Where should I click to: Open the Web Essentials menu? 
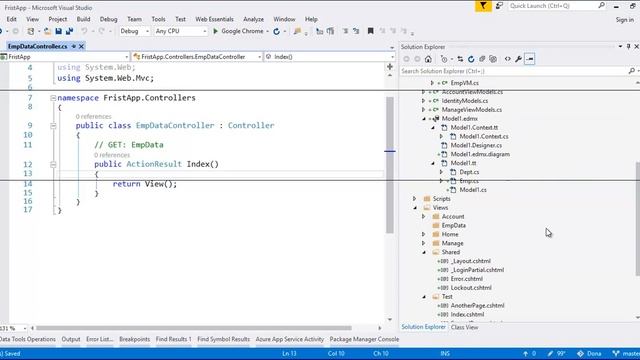(214, 19)
